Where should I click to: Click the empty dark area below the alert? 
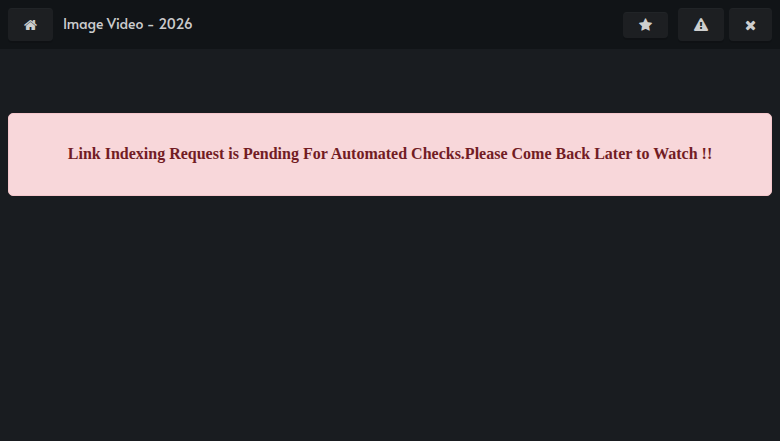tap(390, 318)
